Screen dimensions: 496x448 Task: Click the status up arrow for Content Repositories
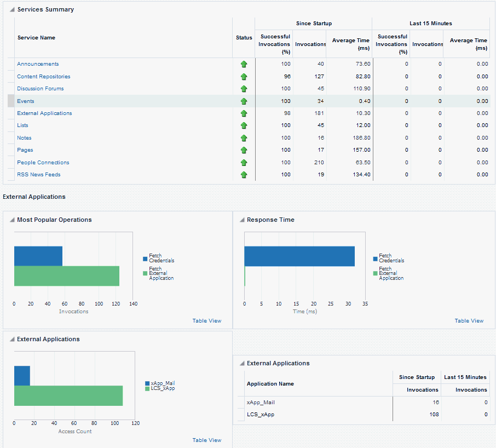(244, 77)
